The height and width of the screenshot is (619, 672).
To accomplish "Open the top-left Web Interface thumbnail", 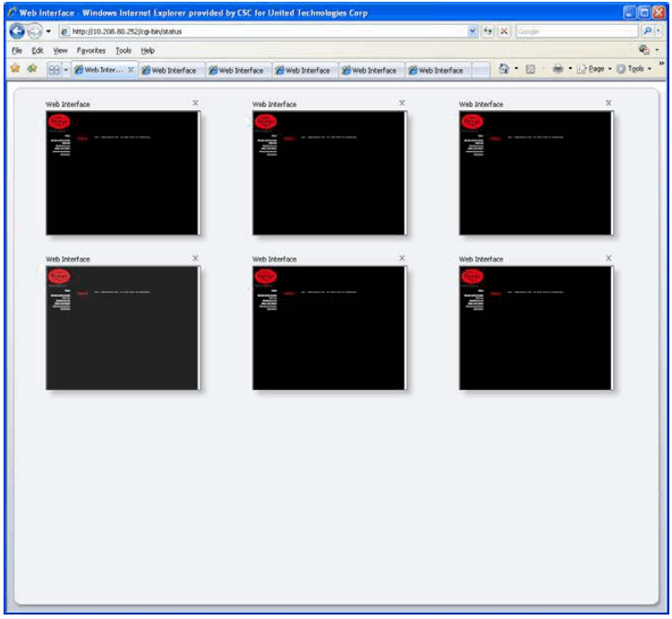I will (x=123, y=173).
